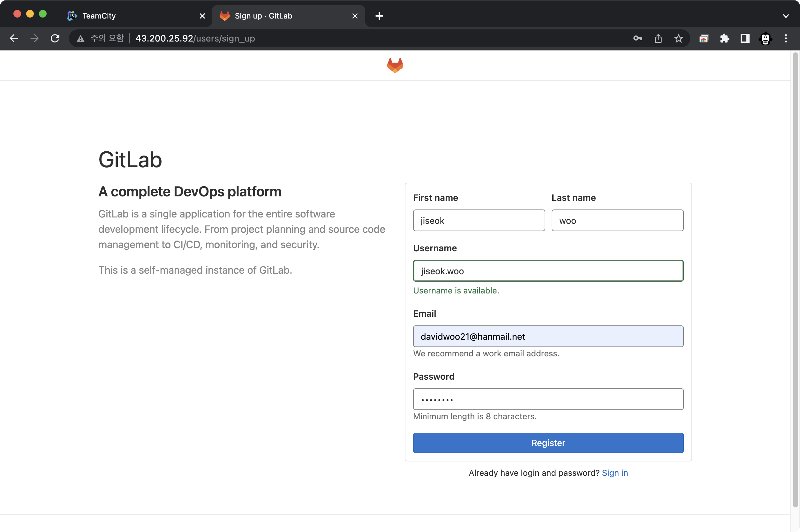This screenshot has width=800, height=532.
Task: Open saved passwords key icon
Action: 638,38
